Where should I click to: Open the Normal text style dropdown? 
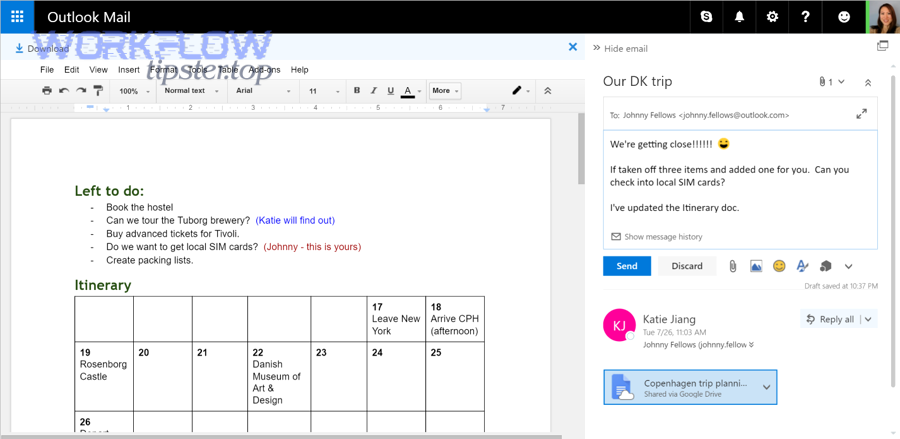tap(192, 91)
